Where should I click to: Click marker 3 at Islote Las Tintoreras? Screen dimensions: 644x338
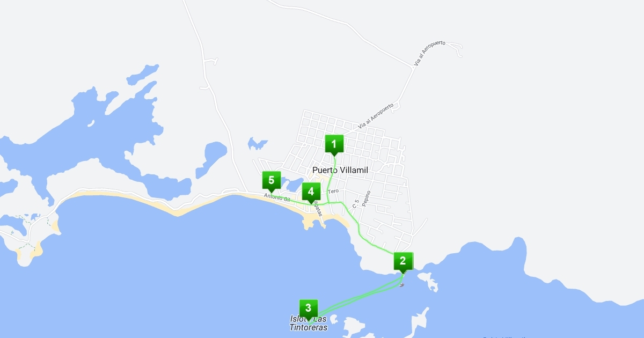point(308,310)
